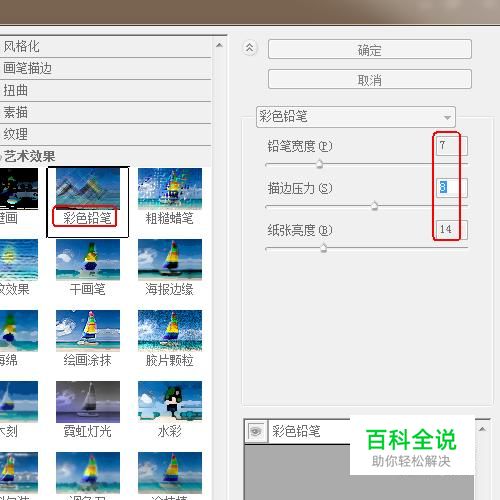
Task: Click the 纸张亮度 slider handle
Action: 323,248
